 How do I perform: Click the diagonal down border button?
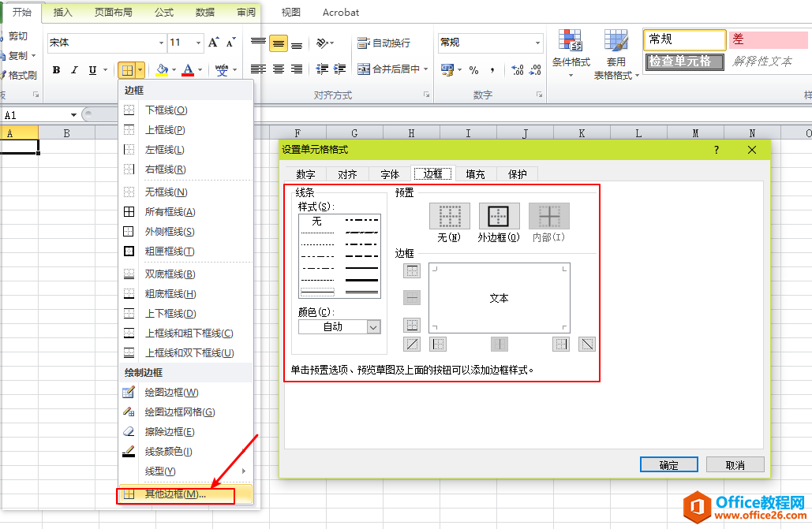(586, 344)
